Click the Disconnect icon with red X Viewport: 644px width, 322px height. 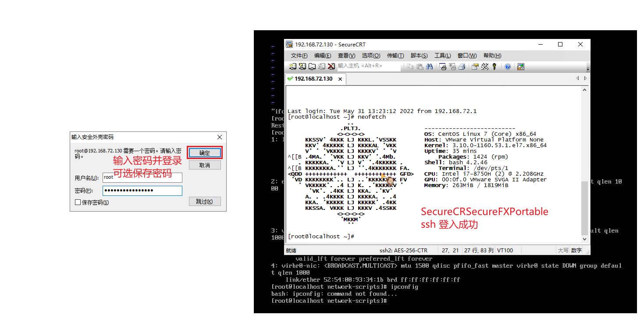point(331,66)
